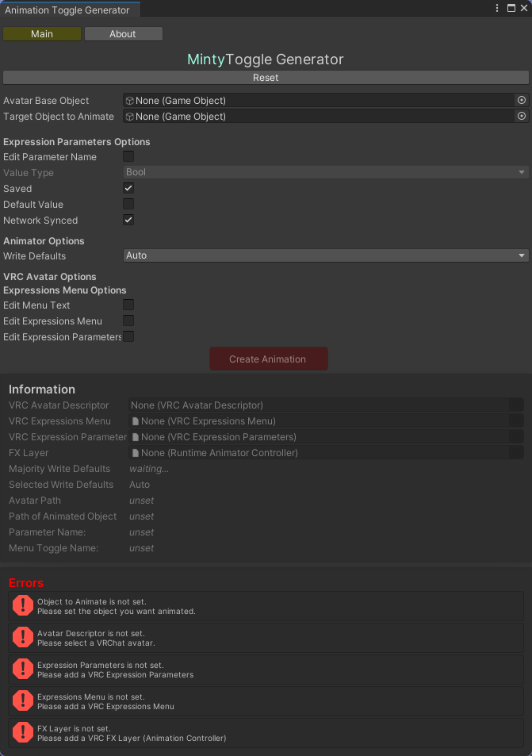Click the document icon beside VRC Expression Parameters
The width and height of the screenshot is (532, 756).
(x=136, y=436)
